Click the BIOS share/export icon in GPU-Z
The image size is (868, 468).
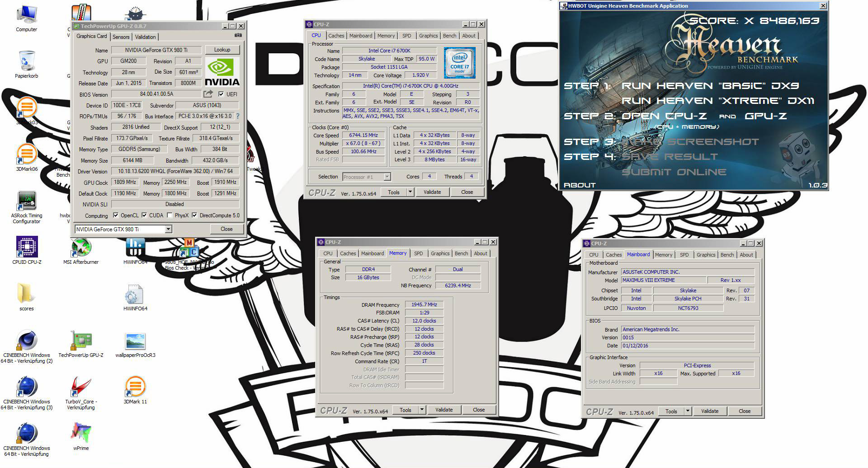pos(208,94)
